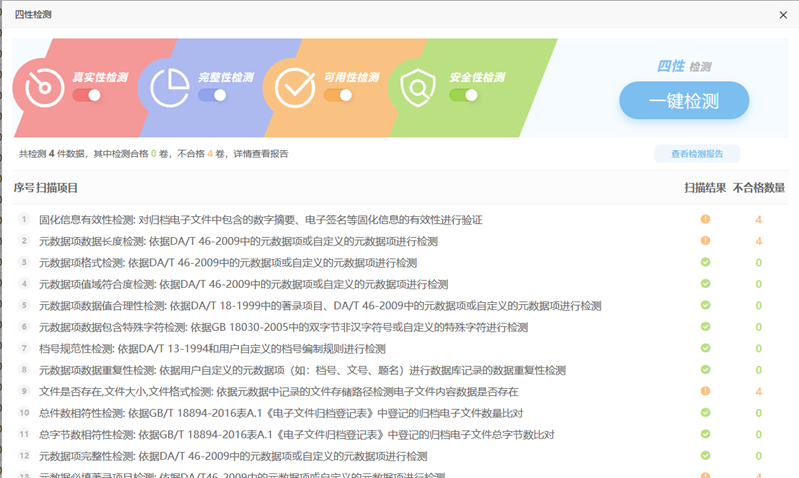799x478 pixels.
Task: Click warning icon for 固化信息有效性检测 row
Action: tap(705, 219)
